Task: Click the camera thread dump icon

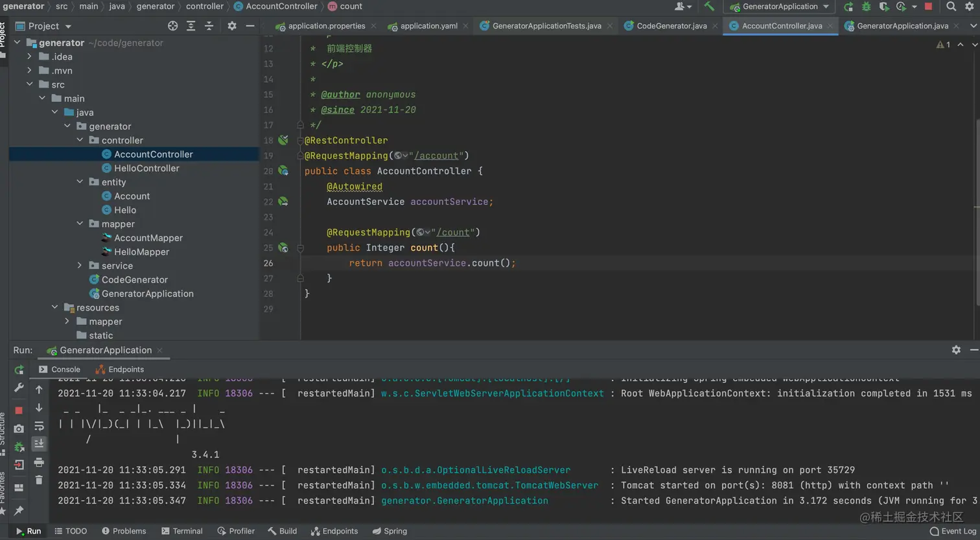Action: click(x=19, y=428)
